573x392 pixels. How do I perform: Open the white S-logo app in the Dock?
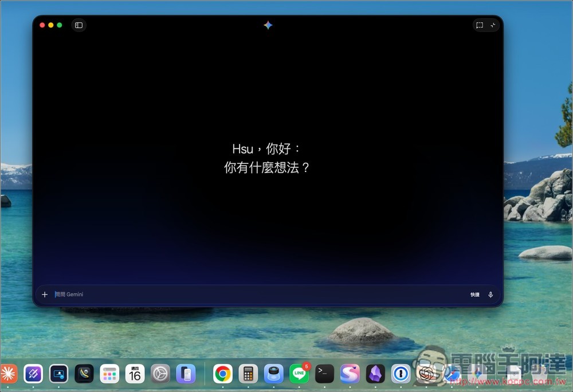(350, 373)
